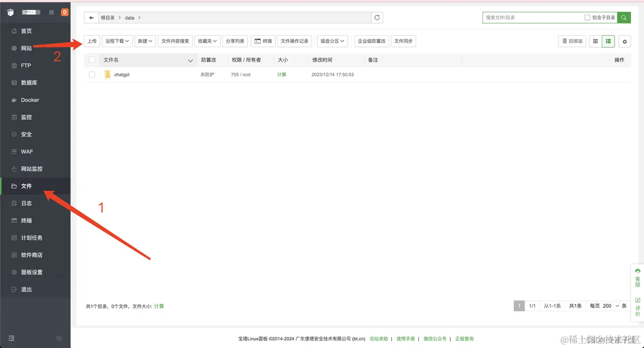The image size is (644, 348).
Task: Open the 文件名 column sort chevron
Action: [190, 60]
